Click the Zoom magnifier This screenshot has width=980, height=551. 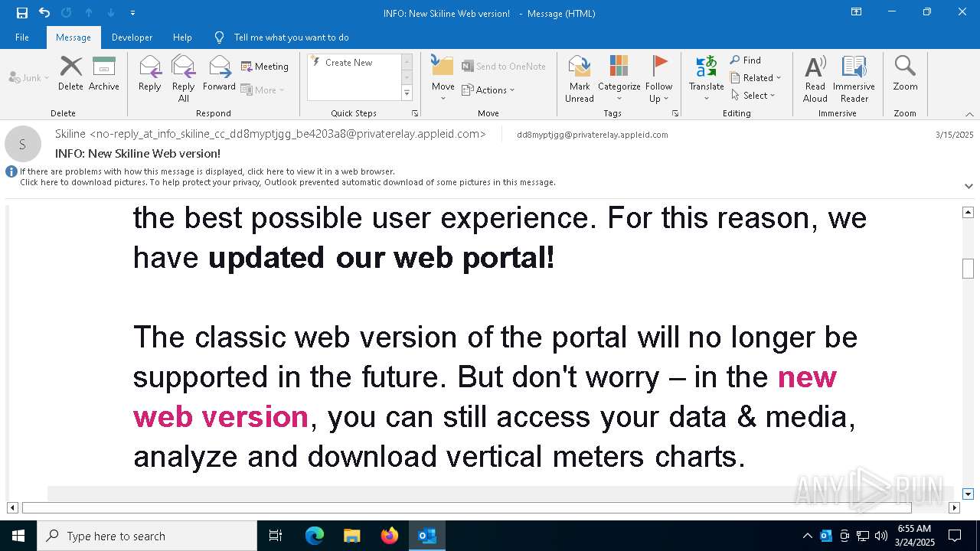tap(905, 73)
